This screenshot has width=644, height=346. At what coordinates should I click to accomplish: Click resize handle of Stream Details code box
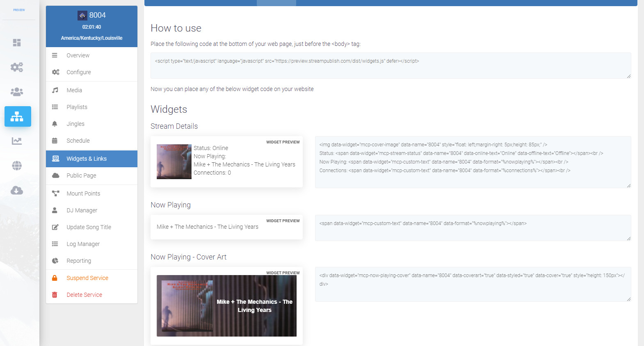(x=629, y=186)
